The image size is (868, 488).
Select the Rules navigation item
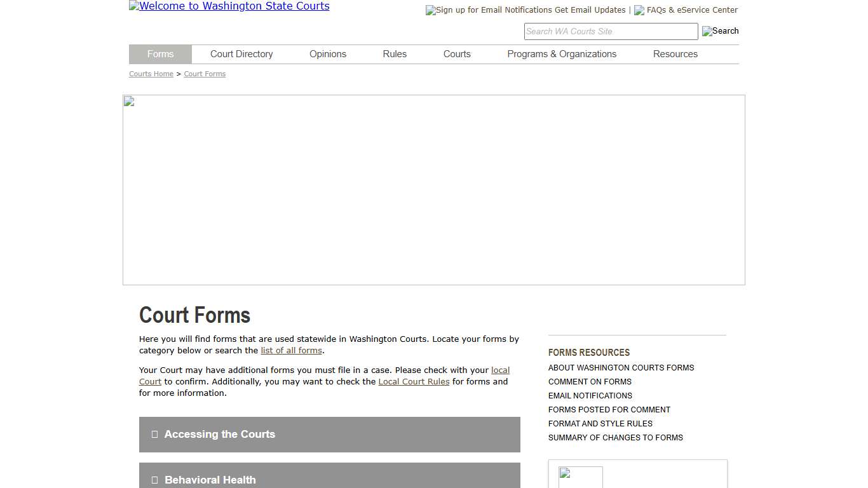click(394, 54)
